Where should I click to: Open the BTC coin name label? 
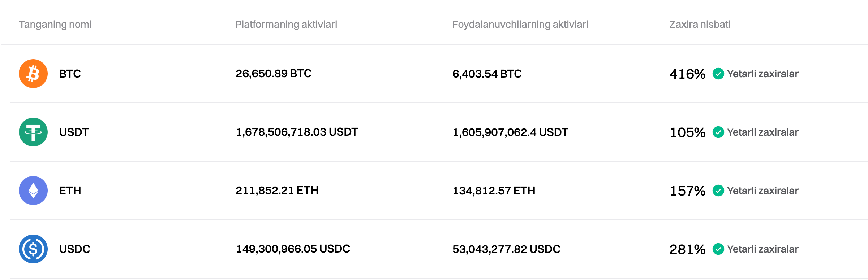coord(70,74)
